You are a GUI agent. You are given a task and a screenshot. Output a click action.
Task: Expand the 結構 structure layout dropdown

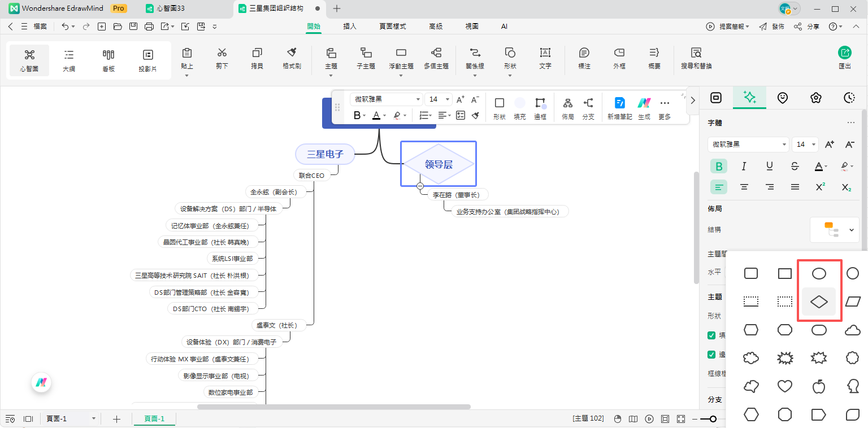tap(835, 229)
